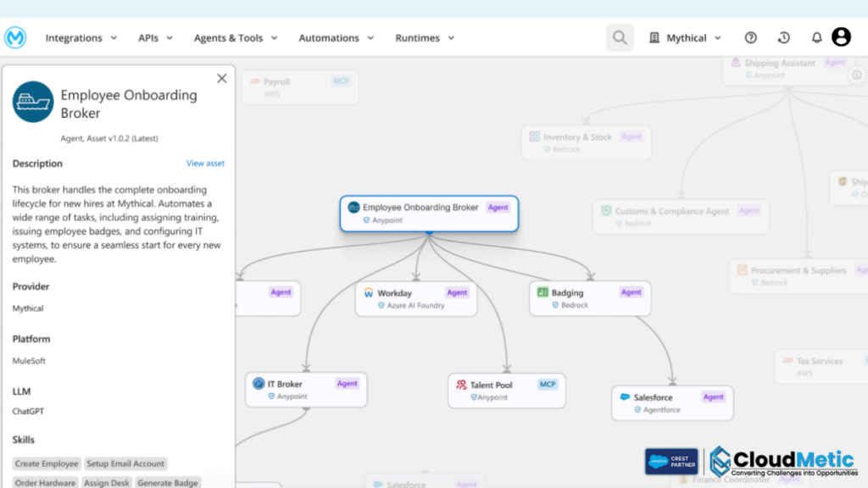
Task: Click the Agent, Asset v1.0.2 (Latest) text
Action: coord(109,138)
